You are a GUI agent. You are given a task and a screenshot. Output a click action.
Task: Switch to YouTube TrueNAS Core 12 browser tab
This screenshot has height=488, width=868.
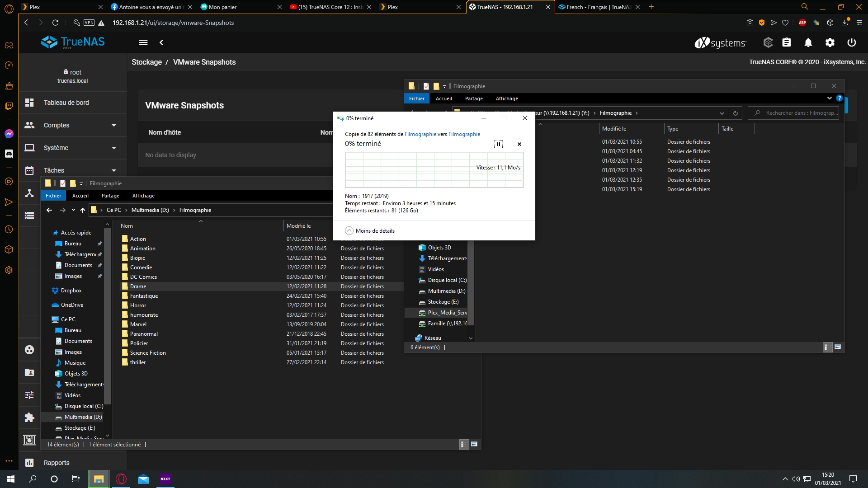[x=330, y=7]
